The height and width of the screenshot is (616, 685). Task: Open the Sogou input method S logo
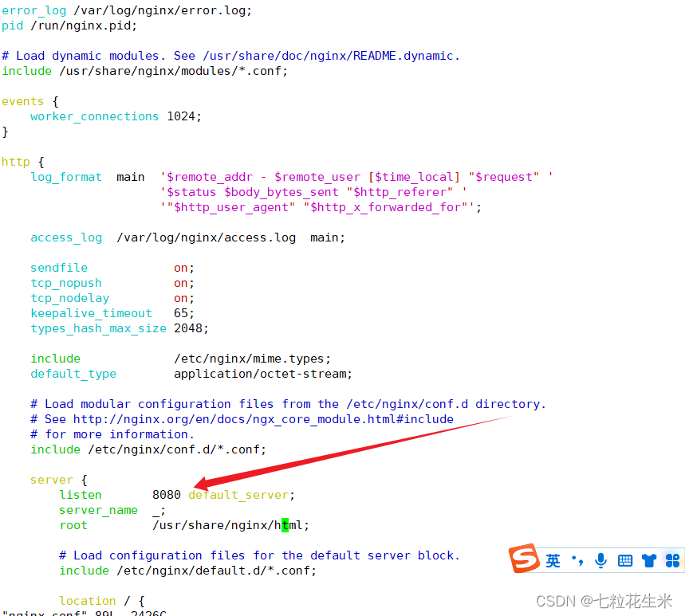[x=526, y=559]
